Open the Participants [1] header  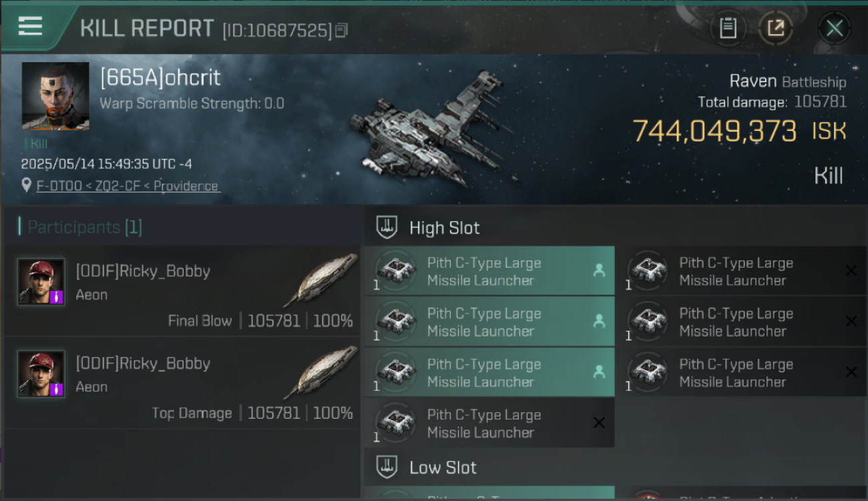(80, 227)
